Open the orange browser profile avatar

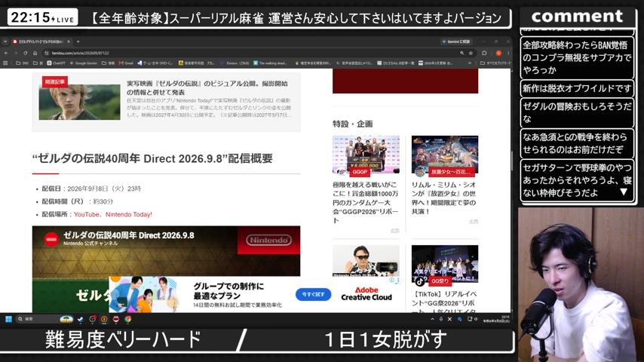498,53
